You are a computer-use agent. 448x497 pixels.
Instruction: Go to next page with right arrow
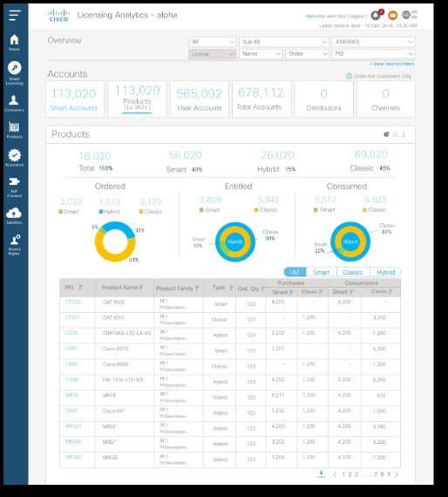tap(396, 474)
